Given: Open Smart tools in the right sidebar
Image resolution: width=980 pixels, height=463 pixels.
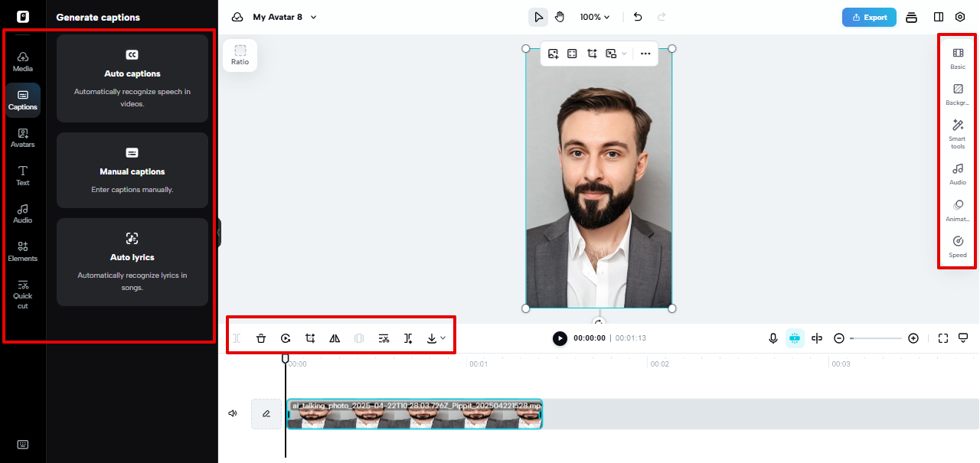Looking at the screenshot, I should (957, 132).
